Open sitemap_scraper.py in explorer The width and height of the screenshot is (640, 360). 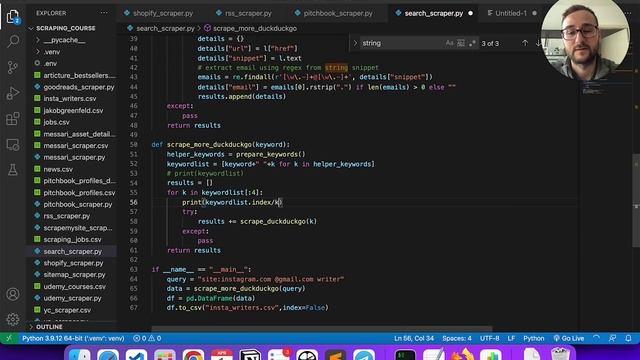pyautogui.click(x=74, y=275)
